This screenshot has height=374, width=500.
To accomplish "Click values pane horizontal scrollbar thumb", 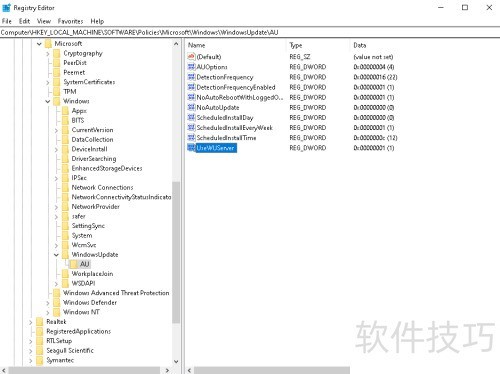I will [272, 370].
